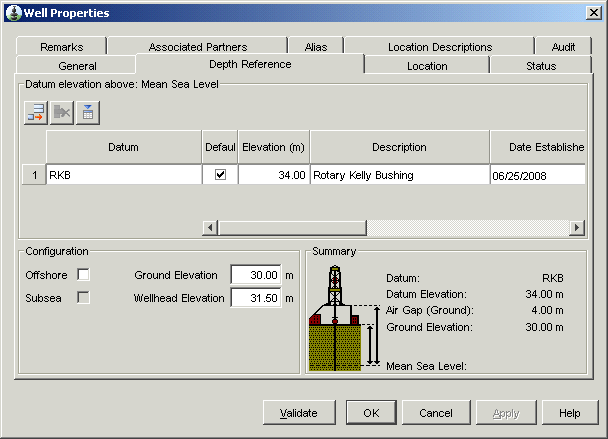Click the Description column header

(x=400, y=147)
